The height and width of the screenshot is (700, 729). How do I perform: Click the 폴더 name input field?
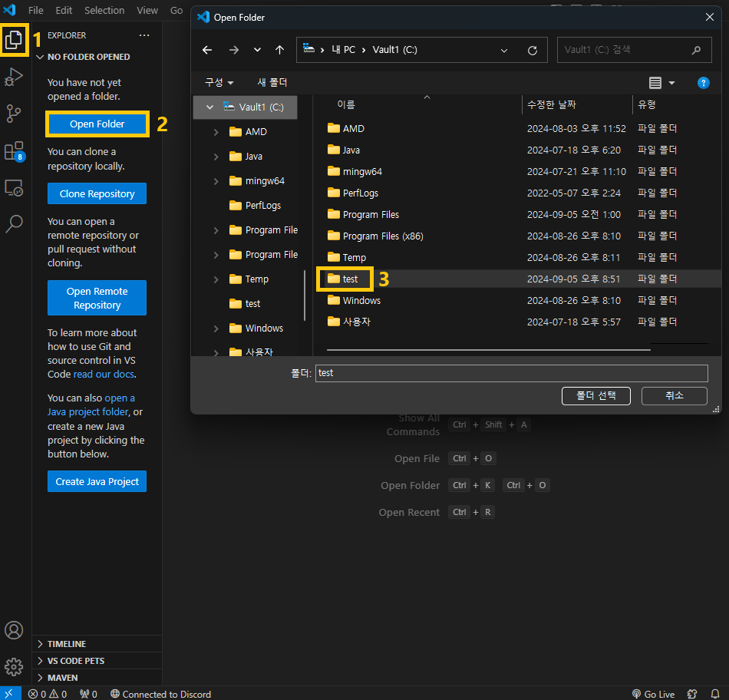pos(511,373)
